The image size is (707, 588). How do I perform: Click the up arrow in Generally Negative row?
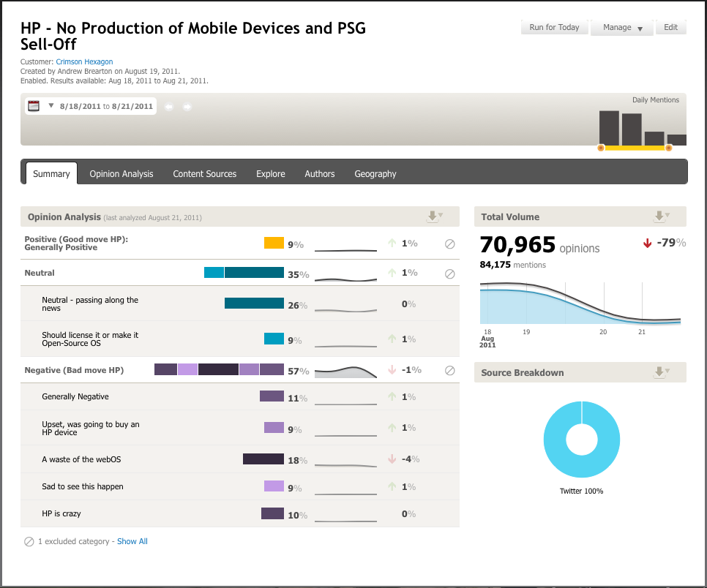392,396
